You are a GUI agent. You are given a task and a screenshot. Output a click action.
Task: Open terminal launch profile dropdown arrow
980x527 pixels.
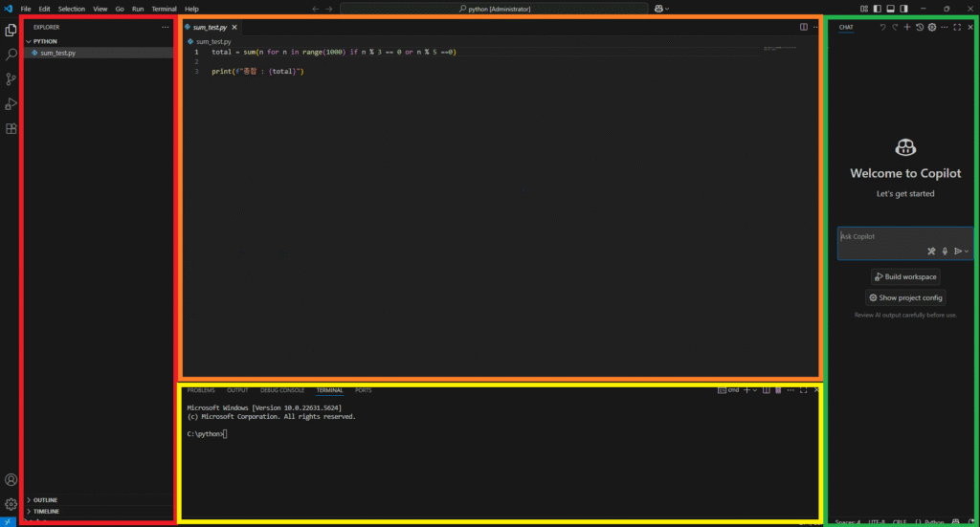[755, 390]
